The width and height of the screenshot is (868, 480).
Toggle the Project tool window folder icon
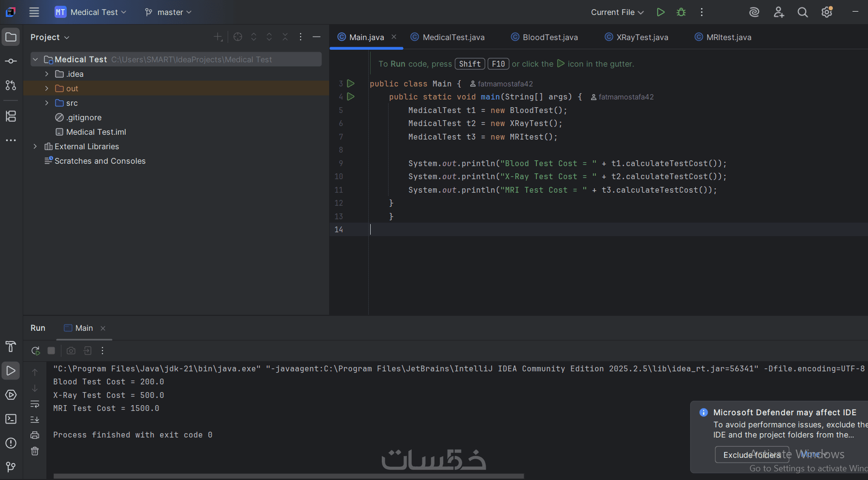(x=11, y=37)
